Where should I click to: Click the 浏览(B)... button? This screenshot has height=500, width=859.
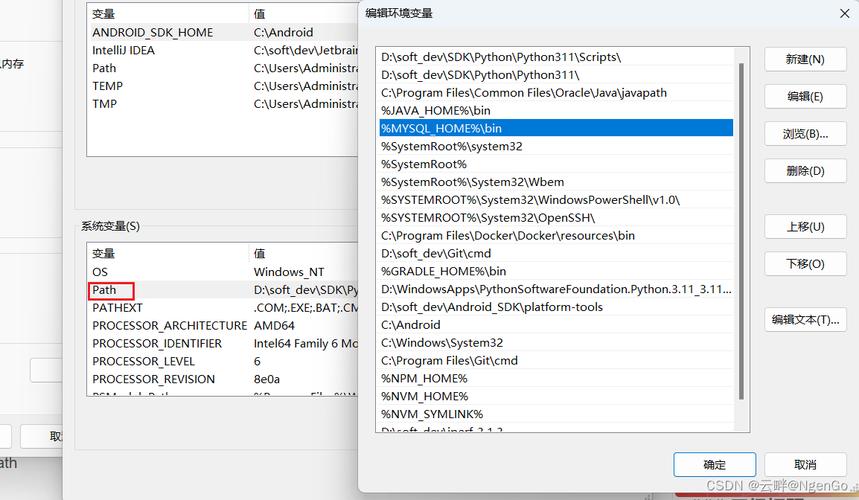(x=805, y=134)
